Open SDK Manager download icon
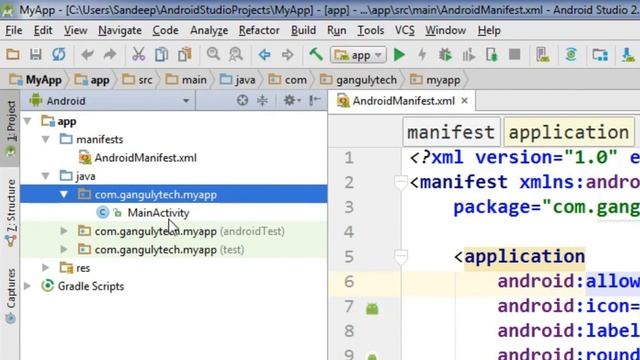 [628, 55]
